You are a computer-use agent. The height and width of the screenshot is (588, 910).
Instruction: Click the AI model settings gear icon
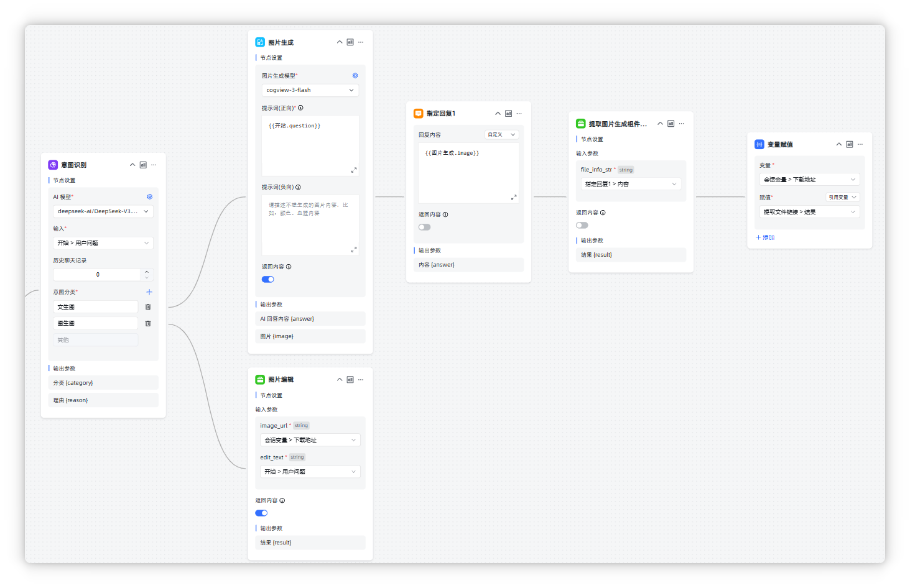click(149, 197)
